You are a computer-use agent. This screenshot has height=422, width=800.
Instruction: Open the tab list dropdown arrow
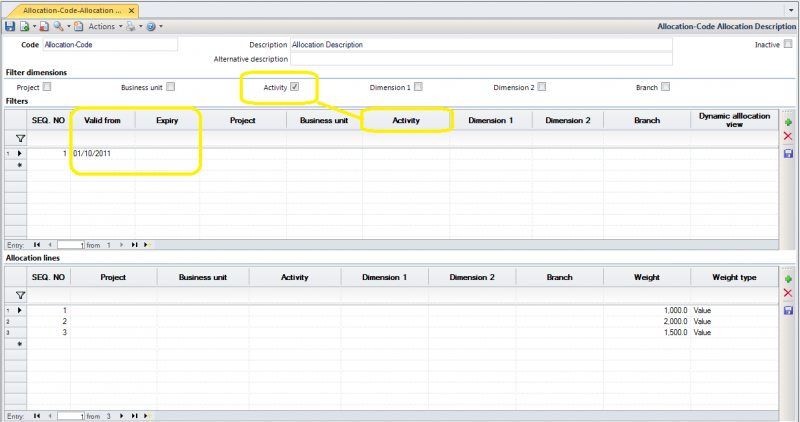[x=791, y=10]
